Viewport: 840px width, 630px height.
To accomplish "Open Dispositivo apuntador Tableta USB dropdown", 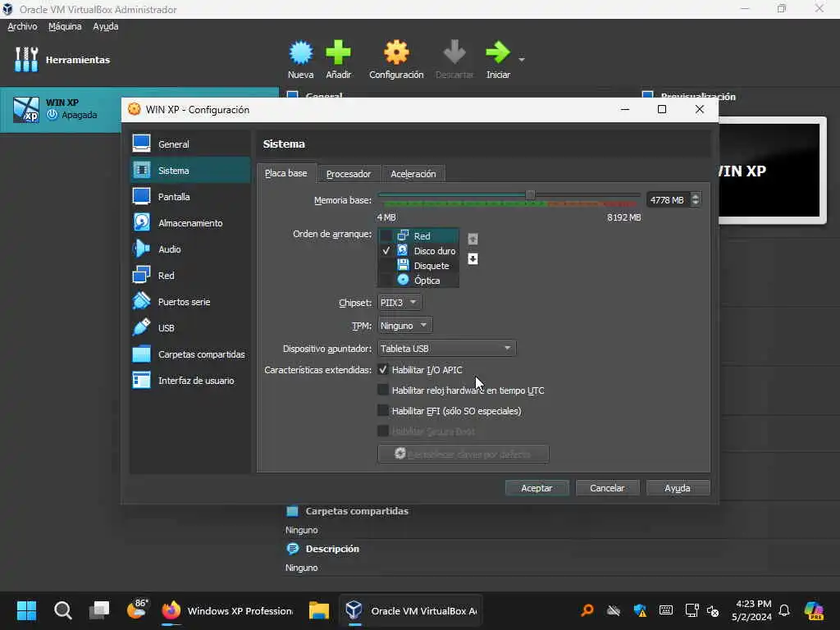I will coord(446,348).
